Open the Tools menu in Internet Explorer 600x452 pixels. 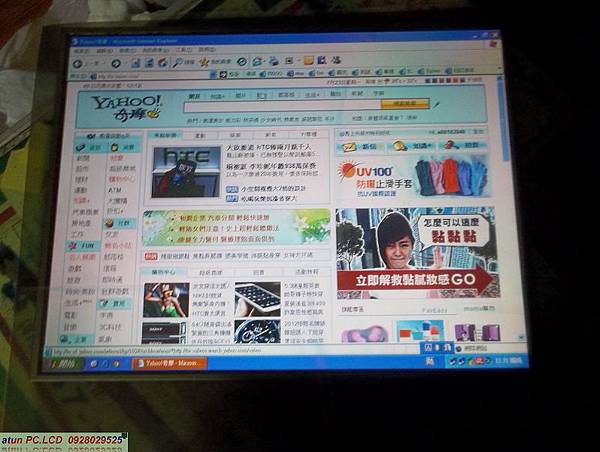[184, 50]
